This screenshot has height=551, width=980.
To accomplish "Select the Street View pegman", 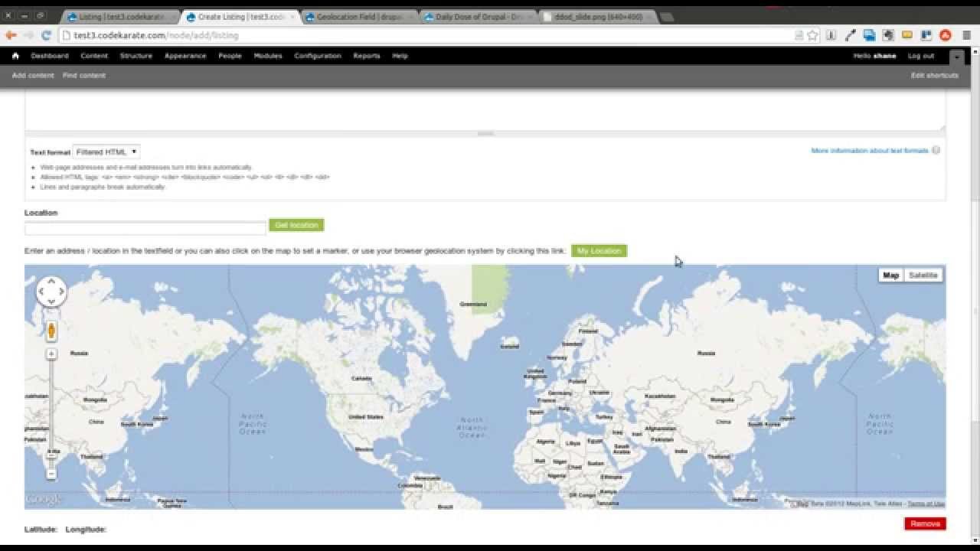I will [x=51, y=331].
